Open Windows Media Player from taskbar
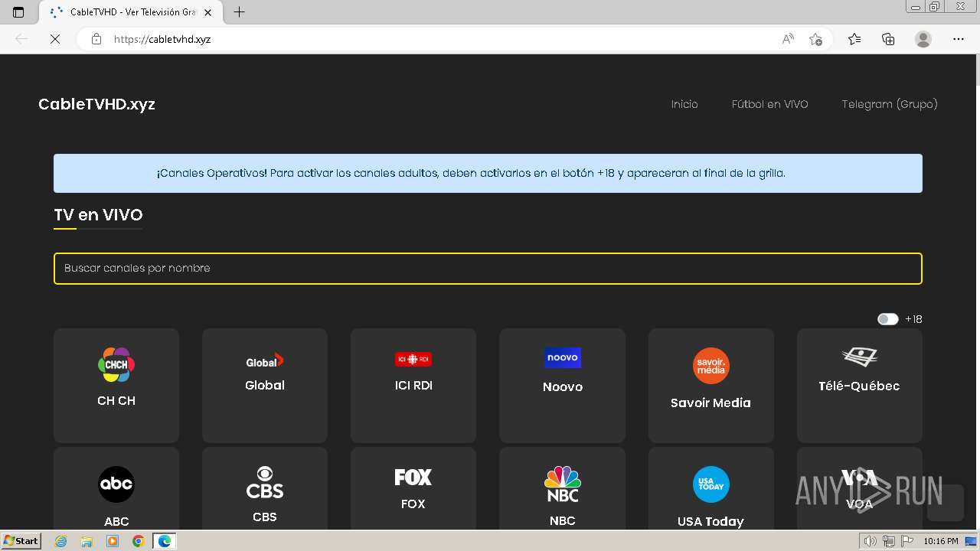The width and height of the screenshot is (980, 551). pos(113,541)
